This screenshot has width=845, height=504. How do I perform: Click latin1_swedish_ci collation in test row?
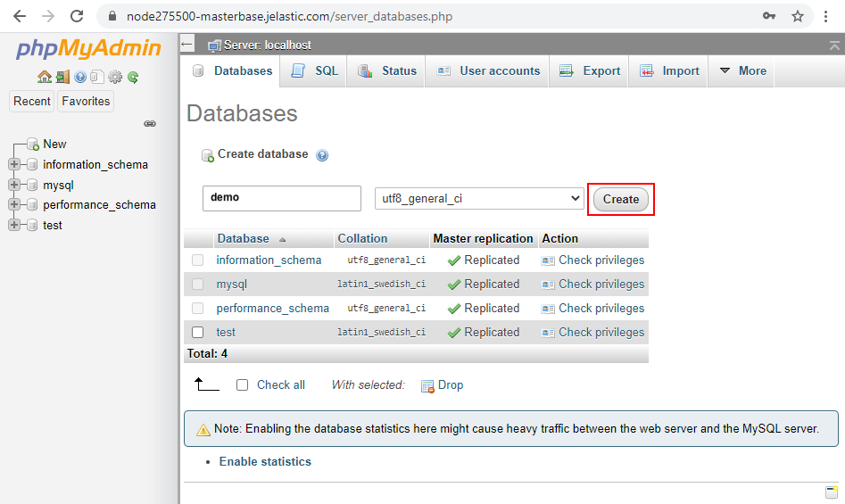tap(382, 332)
